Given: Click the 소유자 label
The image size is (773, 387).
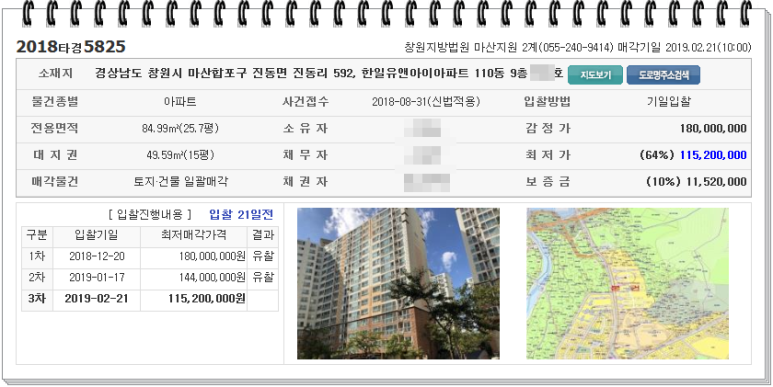Looking at the screenshot, I should click(305, 129).
